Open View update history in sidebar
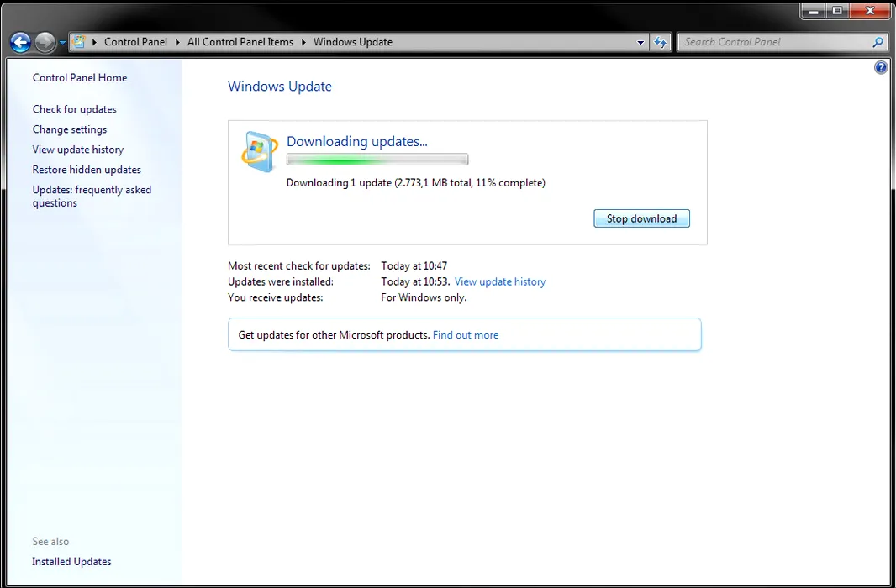896x588 pixels. [x=77, y=150]
